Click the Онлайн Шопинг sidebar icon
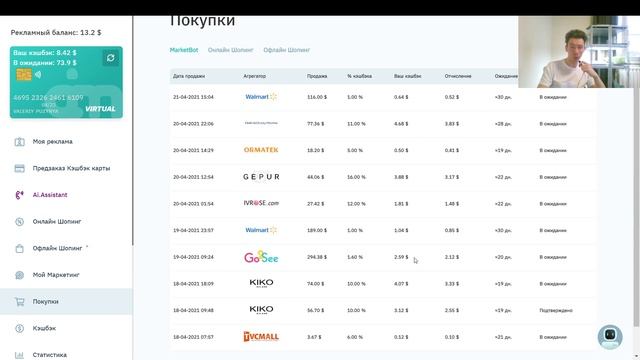 [20, 222]
